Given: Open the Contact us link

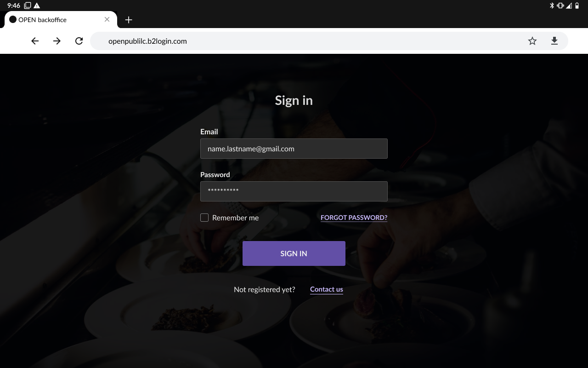Looking at the screenshot, I should point(327,289).
